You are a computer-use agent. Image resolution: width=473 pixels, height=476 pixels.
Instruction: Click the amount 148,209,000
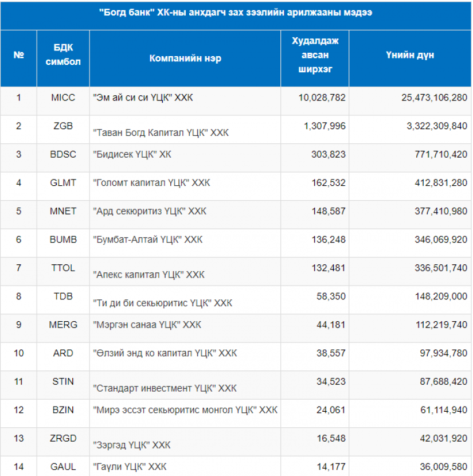441,296
